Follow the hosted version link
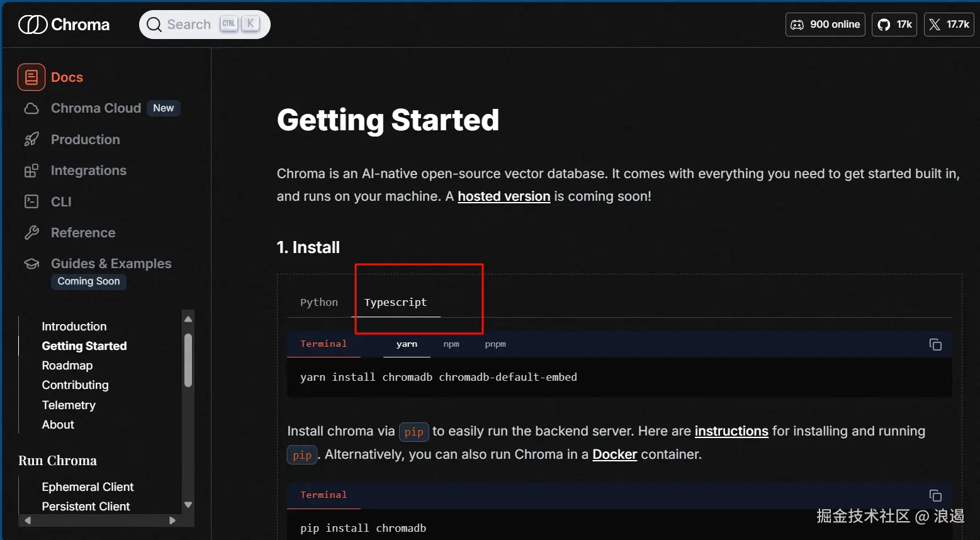980x540 pixels. coord(504,196)
